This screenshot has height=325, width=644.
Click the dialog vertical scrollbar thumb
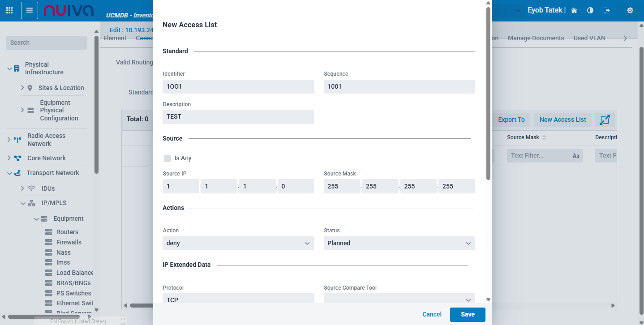(488, 90)
